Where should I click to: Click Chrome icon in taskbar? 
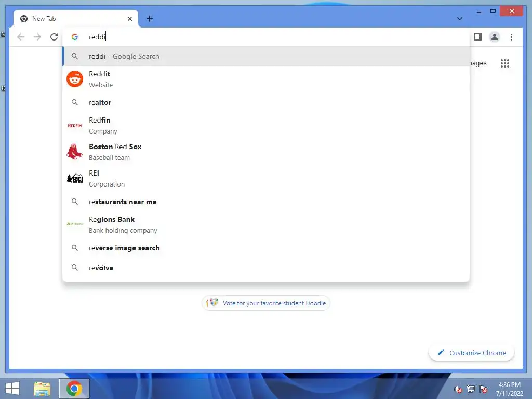74,389
